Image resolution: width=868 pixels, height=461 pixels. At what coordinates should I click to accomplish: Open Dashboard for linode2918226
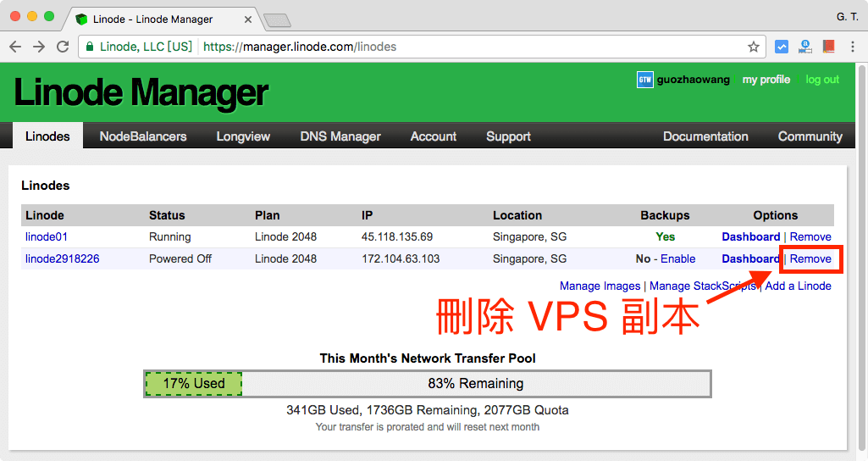(x=750, y=258)
